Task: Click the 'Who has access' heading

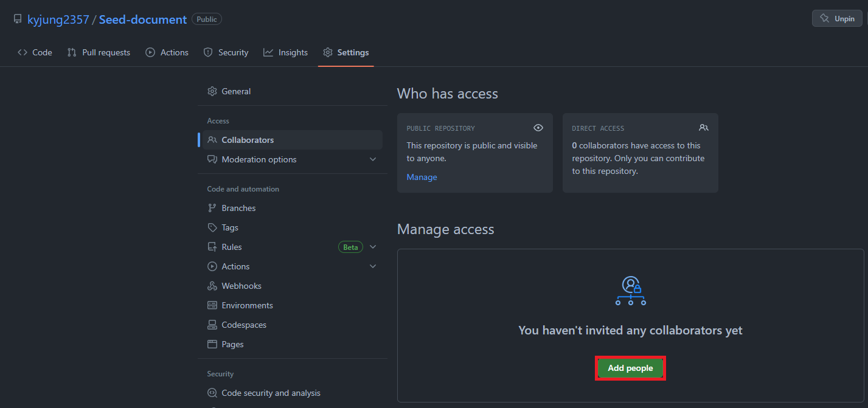Action: tap(448, 94)
